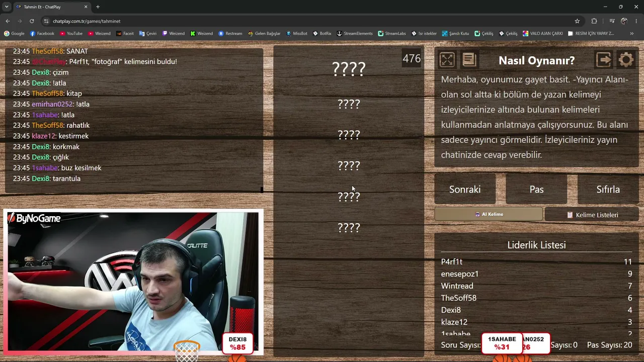This screenshot has height=362, width=644.
Task: Open the game settings gear
Action: pyautogui.click(x=626, y=60)
